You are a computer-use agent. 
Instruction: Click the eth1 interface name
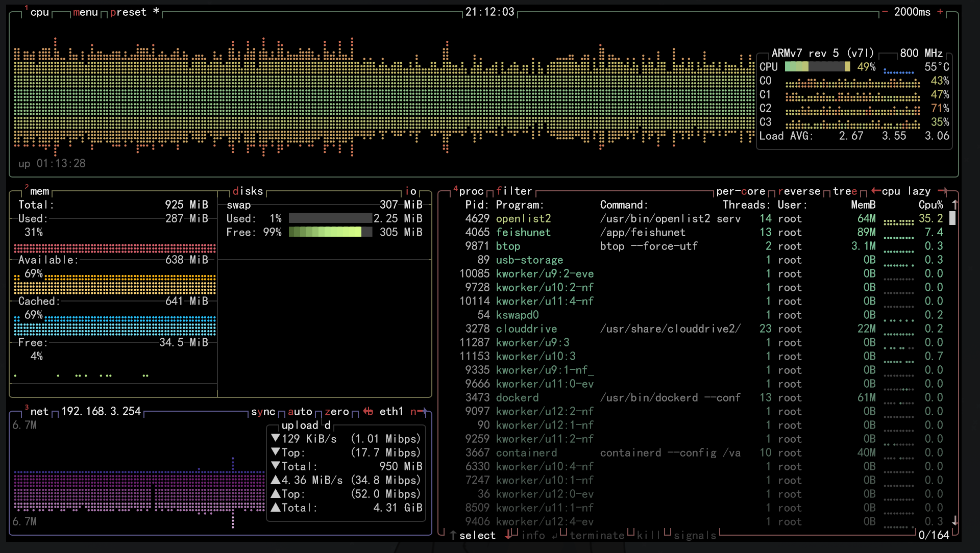pos(391,412)
